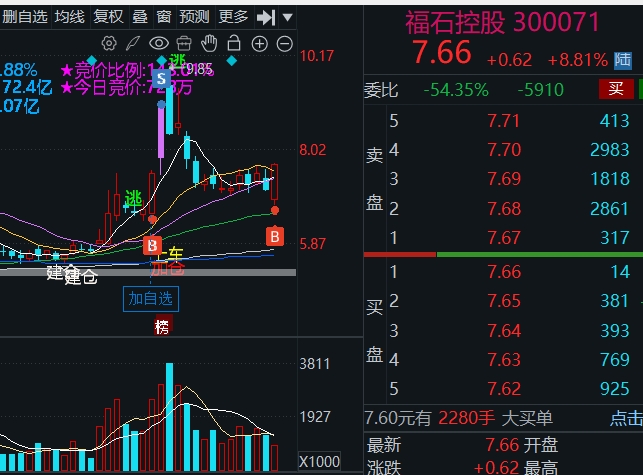Click sell level 2 price 7.68

[504, 209]
